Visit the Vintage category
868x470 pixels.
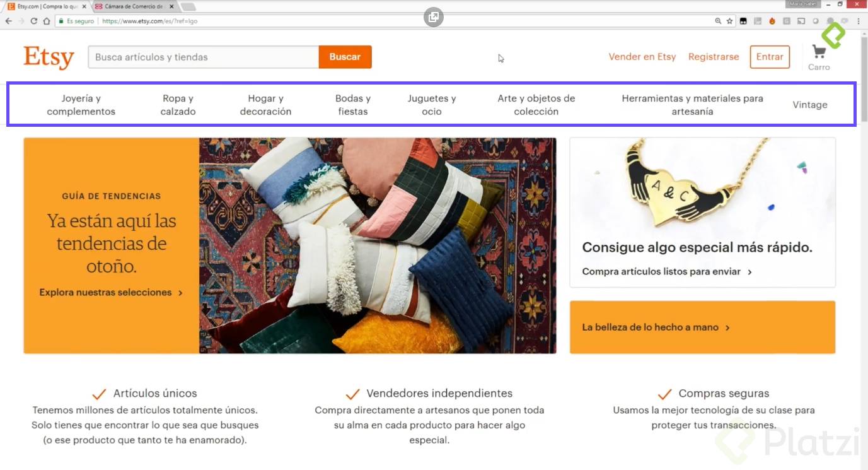pos(810,105)
